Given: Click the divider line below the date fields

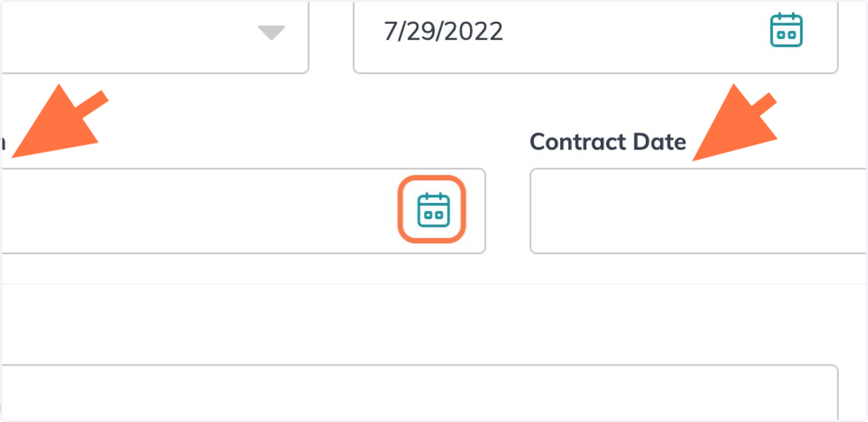Looking at the screenshot, I should pos(434,283).
